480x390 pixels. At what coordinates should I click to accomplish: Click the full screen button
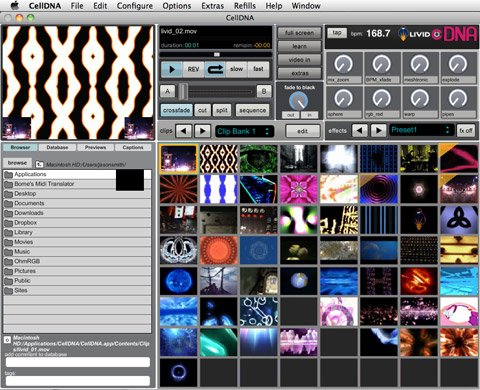point(299,33)
